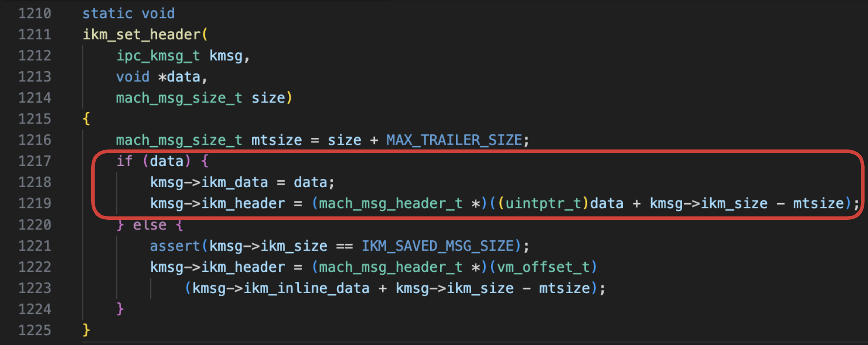
Task: Click the 'assert' call on line 1221
Action: pyautogui.click(x=175, y=246)
